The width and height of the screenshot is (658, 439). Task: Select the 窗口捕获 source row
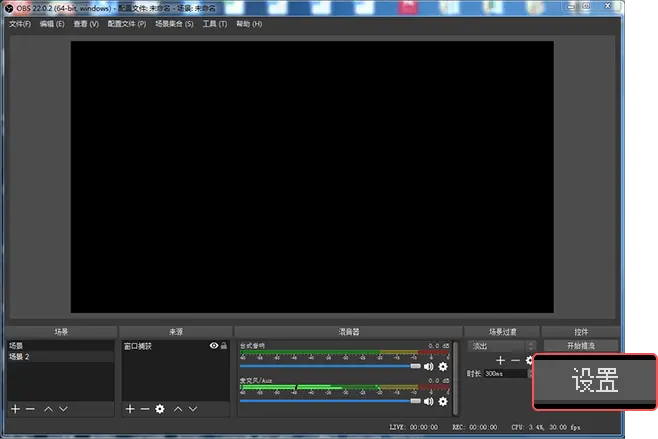(x=175, y=346)
